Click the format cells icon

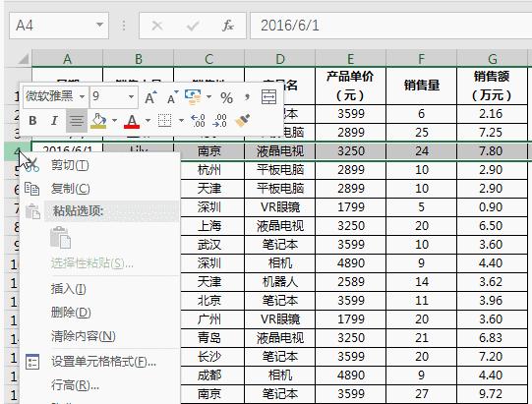click(32, 362)
